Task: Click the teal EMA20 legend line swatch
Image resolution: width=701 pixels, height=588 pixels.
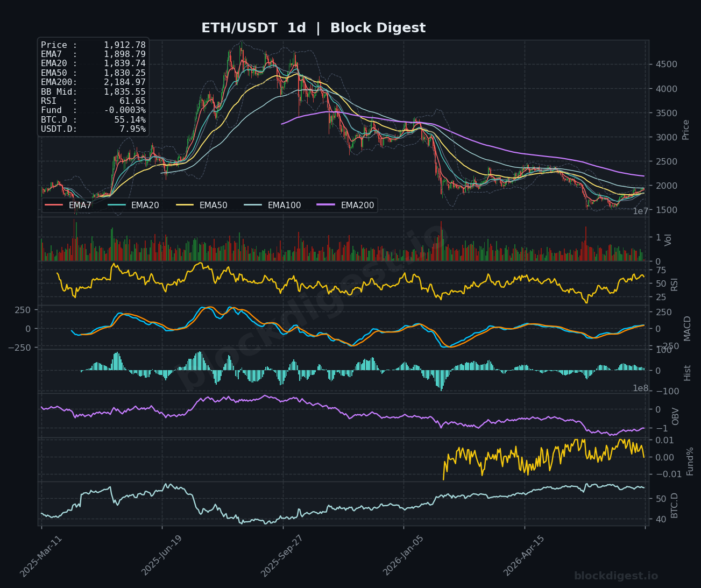Action: point(117,206)
